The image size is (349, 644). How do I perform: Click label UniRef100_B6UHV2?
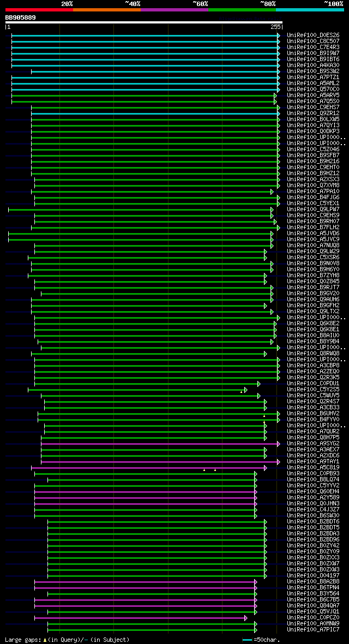coord(313,413)
